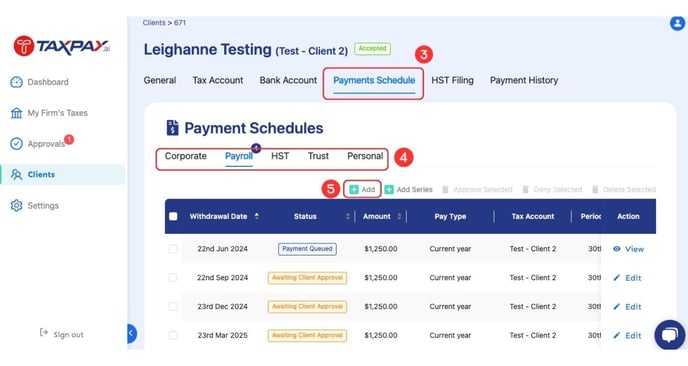Click the Payment Schedules document icon
The height and width of the screenshot is (366, 688).
[x=172, y=128]
